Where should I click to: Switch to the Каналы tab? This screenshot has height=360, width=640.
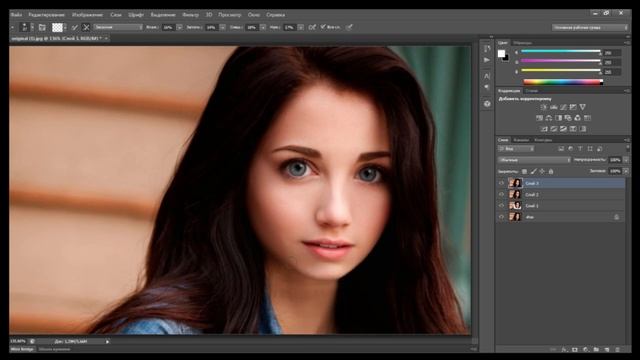point(521,140)
